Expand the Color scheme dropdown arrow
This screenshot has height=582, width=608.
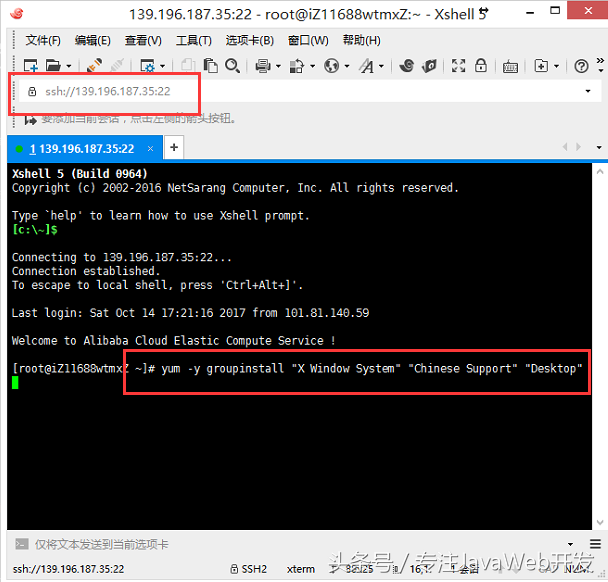point(312,66)
